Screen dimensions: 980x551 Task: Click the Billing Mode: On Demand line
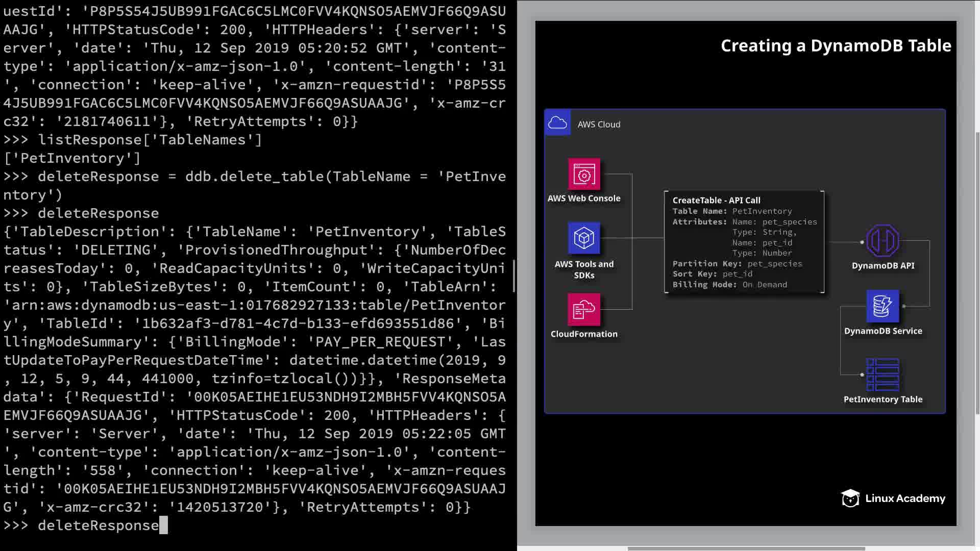click(729, 285)
